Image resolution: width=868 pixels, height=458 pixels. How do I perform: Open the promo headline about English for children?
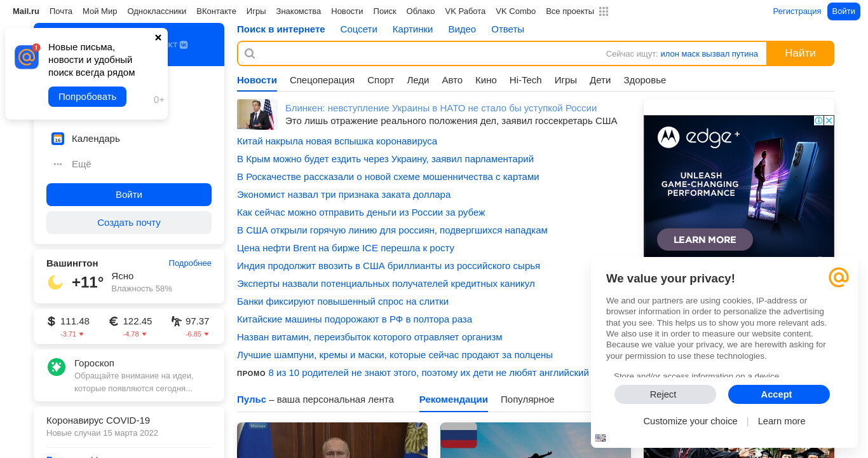click(429, 373)
